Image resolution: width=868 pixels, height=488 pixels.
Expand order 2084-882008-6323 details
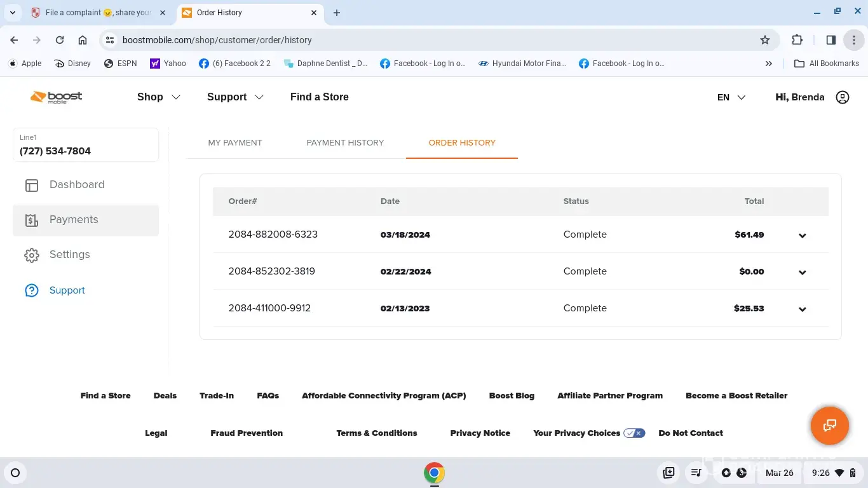pyautogui.click(x=802, y=235)
